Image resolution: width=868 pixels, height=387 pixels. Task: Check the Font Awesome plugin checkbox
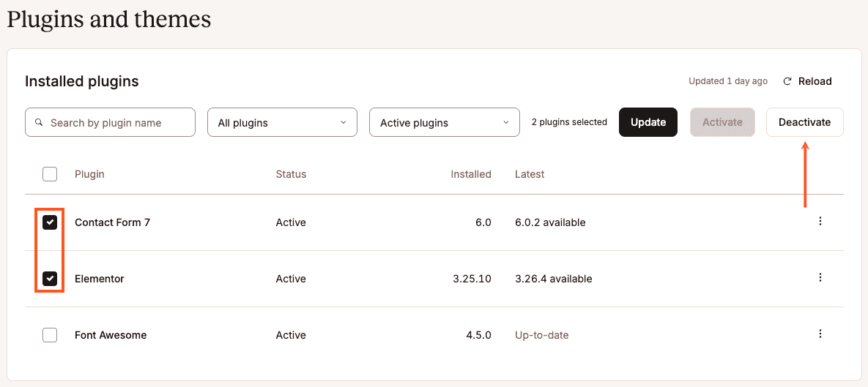(x=50, y=335)
